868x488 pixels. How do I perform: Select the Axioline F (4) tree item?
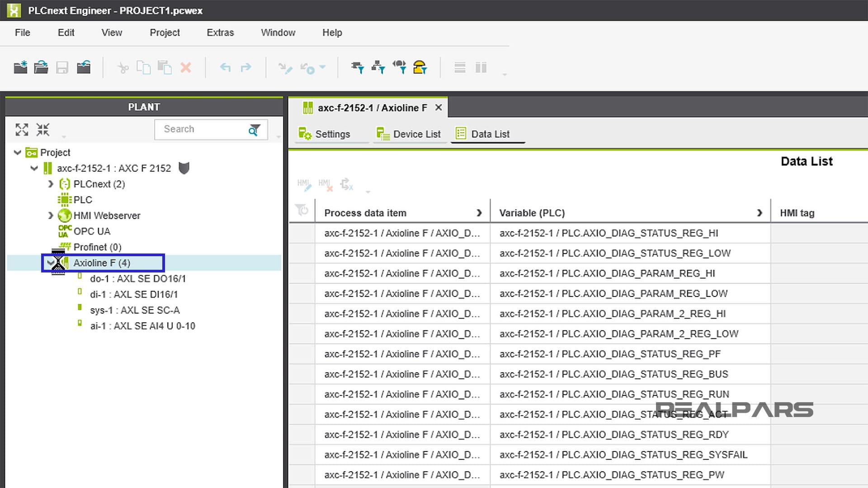point(102,263)
